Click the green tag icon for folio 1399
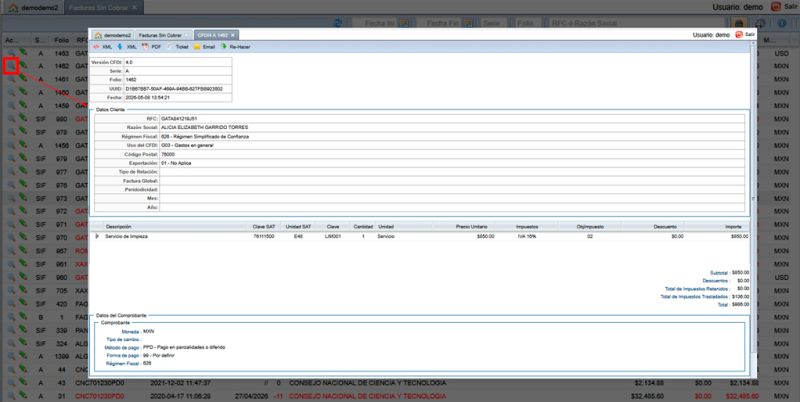The image size is (800, 402). pyautogui.click(x=23, y=356)
